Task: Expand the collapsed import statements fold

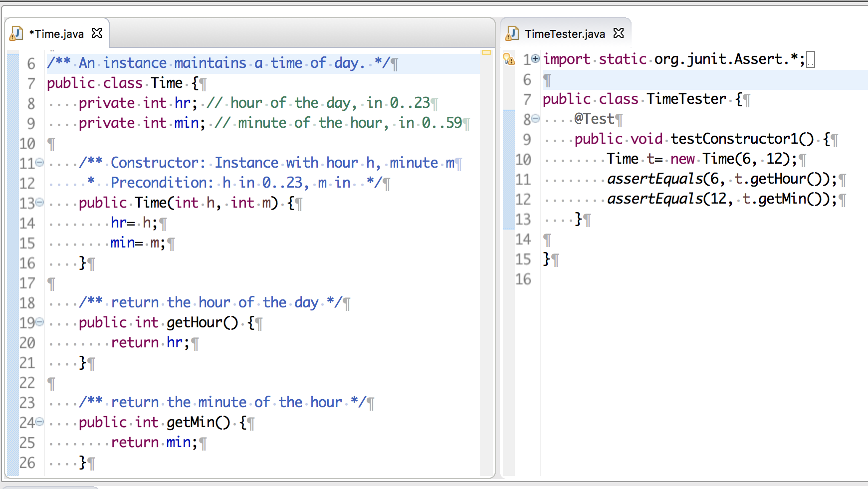Action: point(535,58)
